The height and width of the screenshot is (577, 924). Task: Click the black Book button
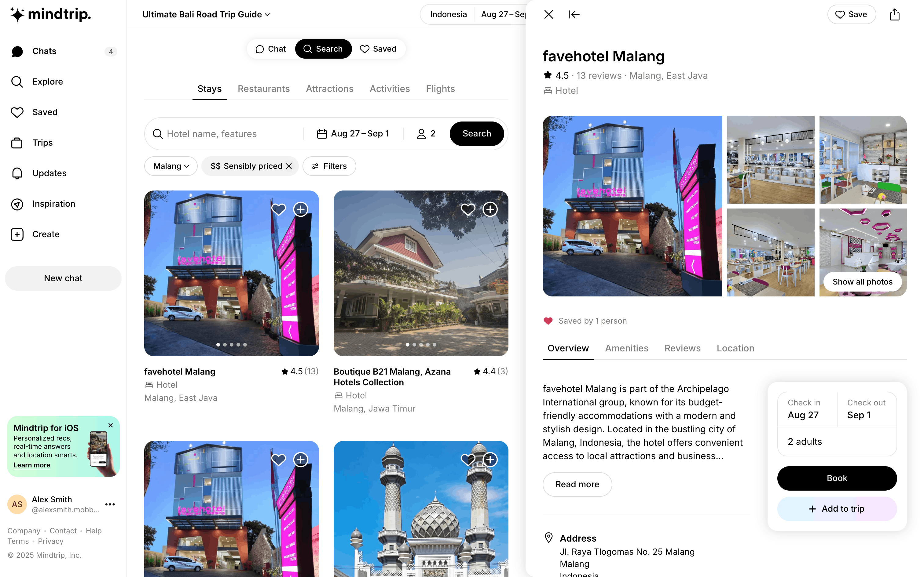[837, 478]
